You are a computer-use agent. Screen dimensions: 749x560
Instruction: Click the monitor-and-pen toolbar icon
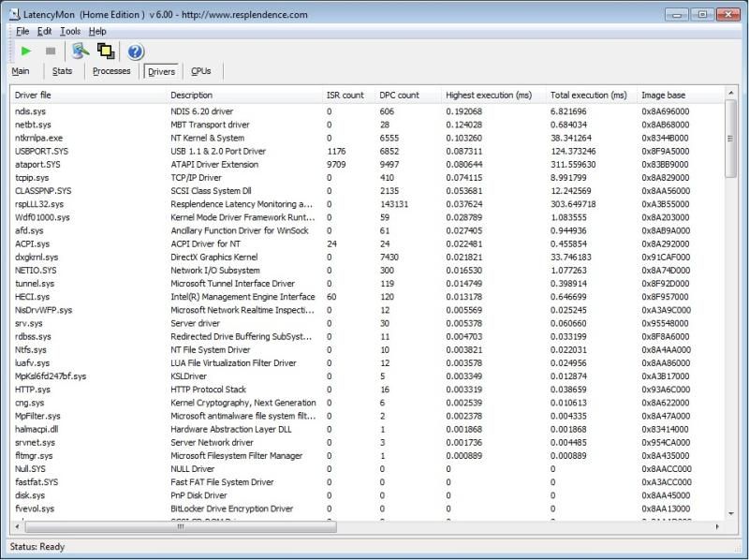pyautogui.click(x=81, y=51)
